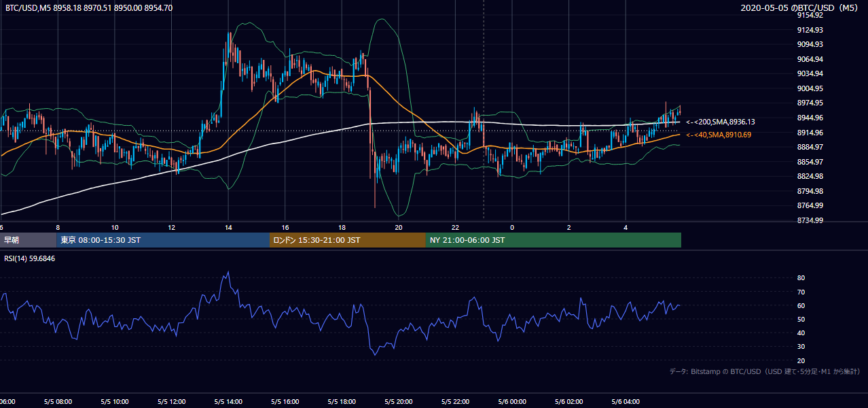Click RSI scale value 70
Image resolution: width=868 pixels, height=408 pixels.
click(x=801, y=292)
